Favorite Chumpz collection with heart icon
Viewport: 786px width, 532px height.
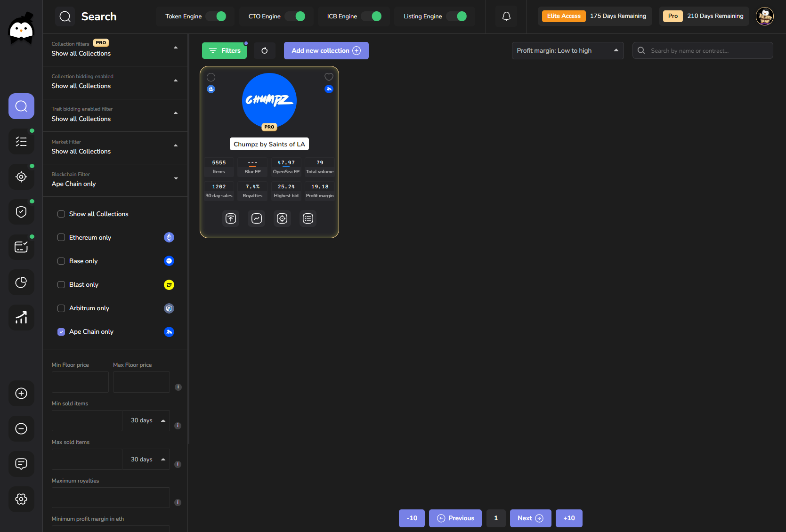pyautogui.click(x=329, y=77)
